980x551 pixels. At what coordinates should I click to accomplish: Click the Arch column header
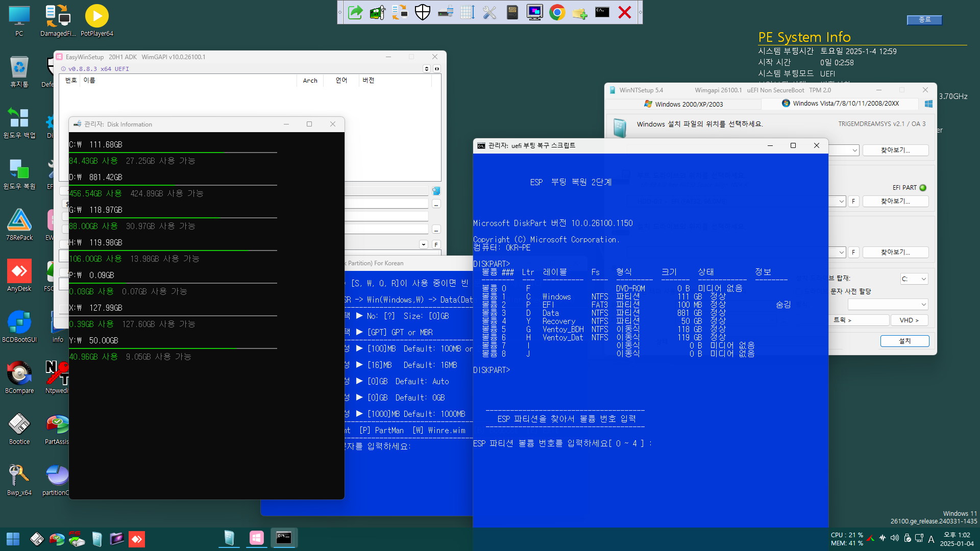(310, 81)
